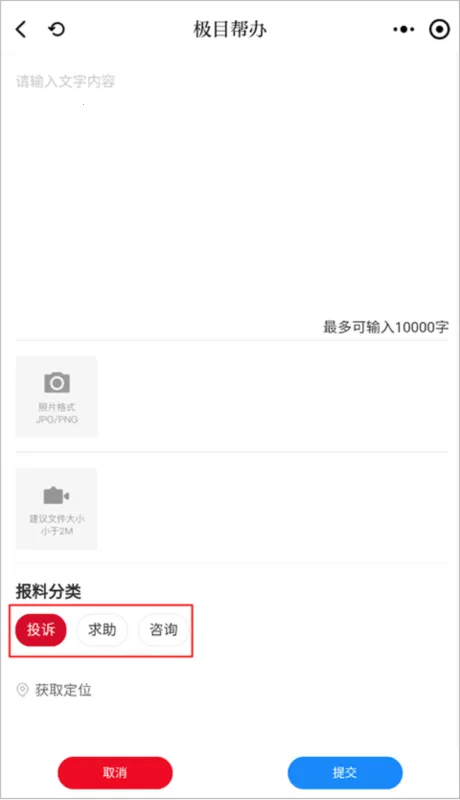The image size is (460, 800).
Task: Click the refresh icon in the header
Action: point(57,30)
